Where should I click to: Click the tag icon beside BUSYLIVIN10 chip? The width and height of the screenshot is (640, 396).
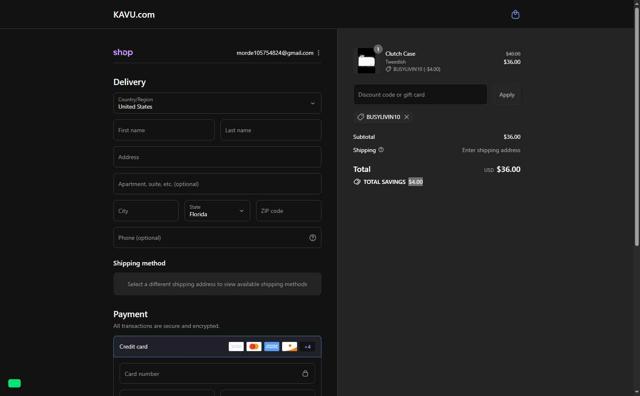coord(360,117)
